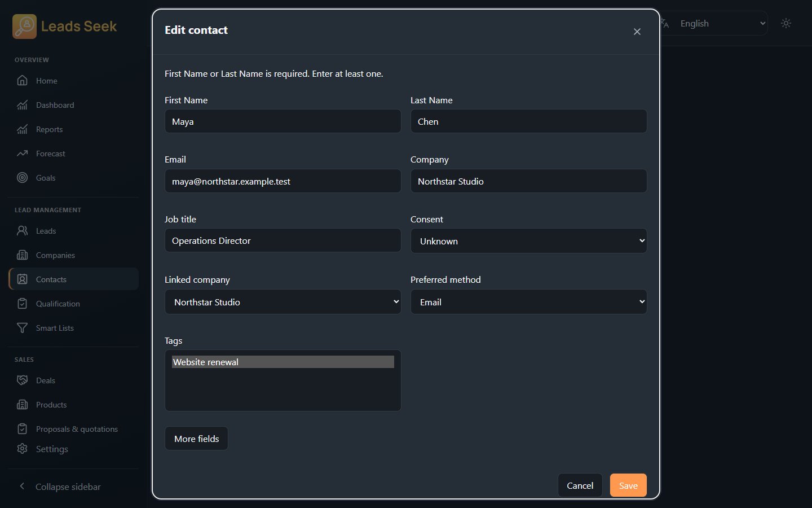Click the Email input field

(x=283, y=181)
